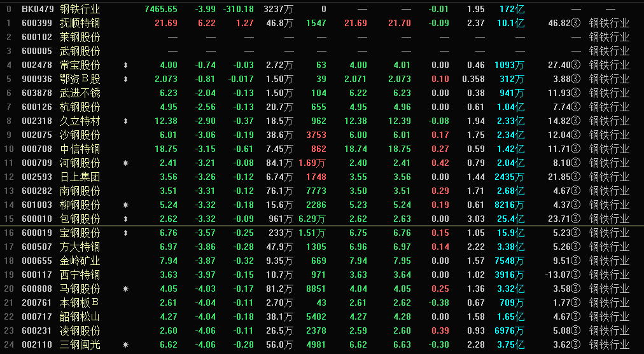Image resolution: width=644 pixels, height=354 pixels.
Task: Select stock name 中信特钢
Action: tap(80, 149)
